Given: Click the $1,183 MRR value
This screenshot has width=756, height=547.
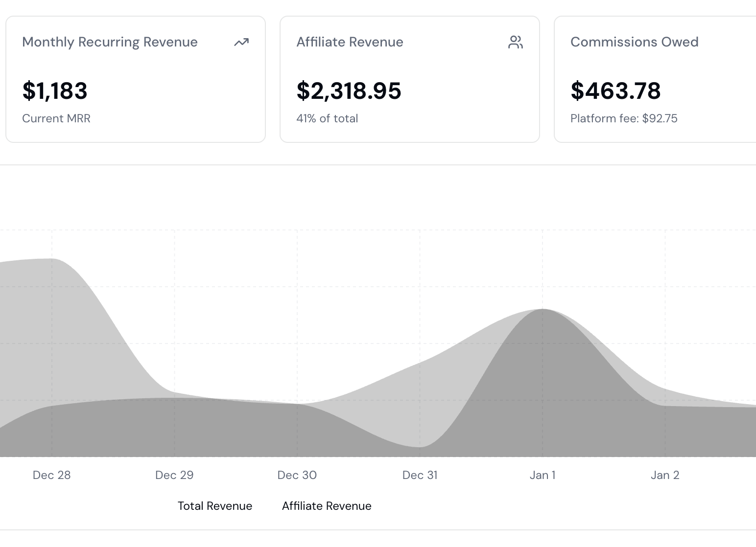Looking at the screenshot, I should 55,91.
